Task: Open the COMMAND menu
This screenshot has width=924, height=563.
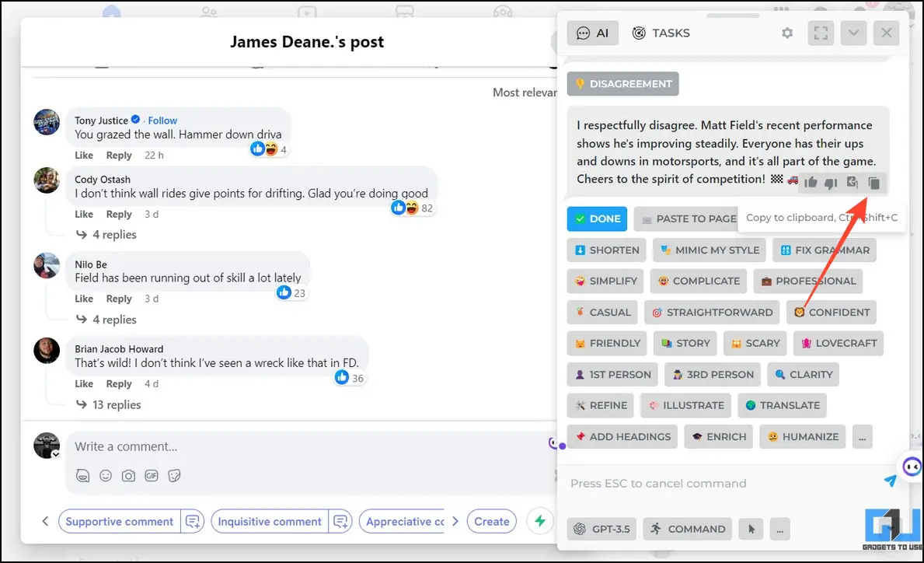Action: pos(688,530)
